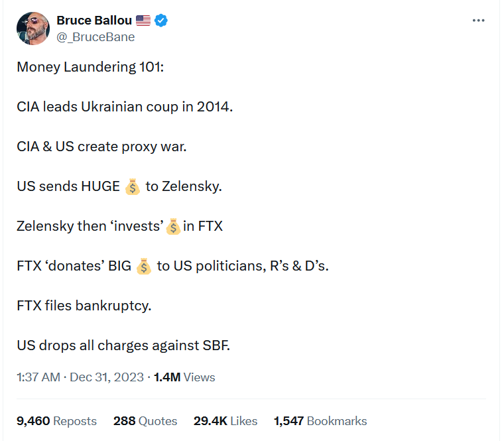The width and height of the screenshot is (504, 441).
Task: Click the 'FTX files bankruptcy.' line
Action: (x=84, y=306)
